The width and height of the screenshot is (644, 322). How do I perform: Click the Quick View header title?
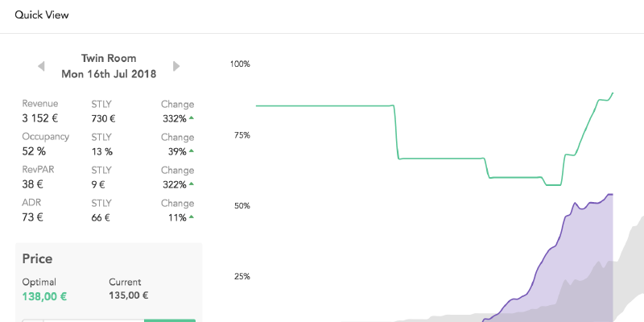click(x=42, y=15)
